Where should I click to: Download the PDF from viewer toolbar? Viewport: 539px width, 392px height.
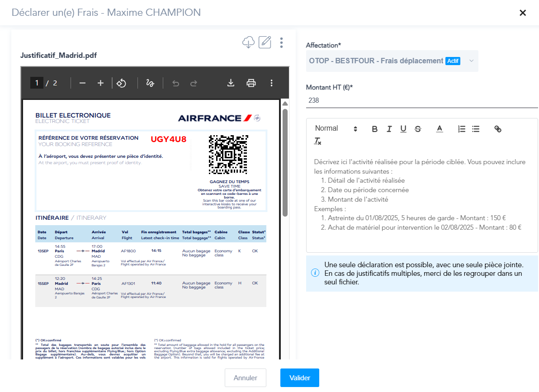231,83
